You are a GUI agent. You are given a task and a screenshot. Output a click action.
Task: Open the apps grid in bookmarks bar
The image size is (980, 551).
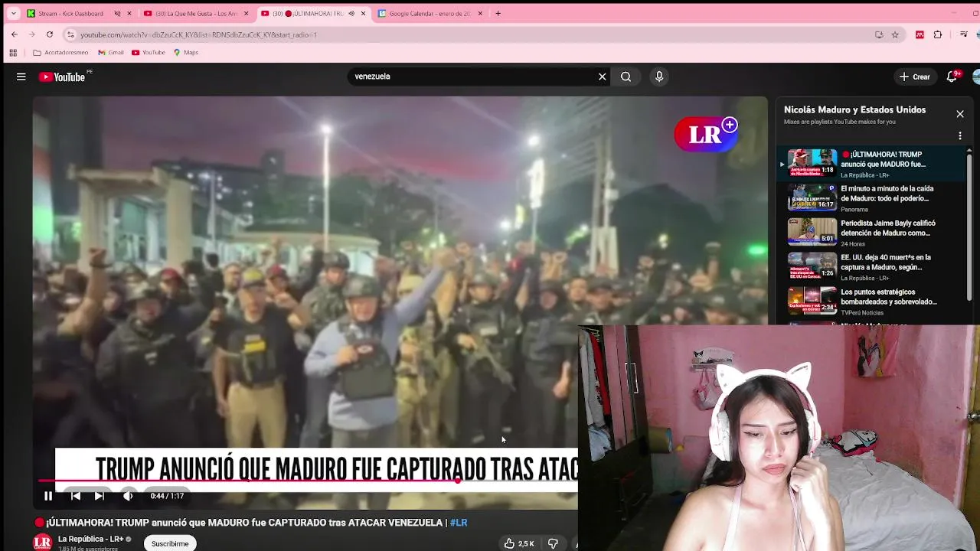13,53
